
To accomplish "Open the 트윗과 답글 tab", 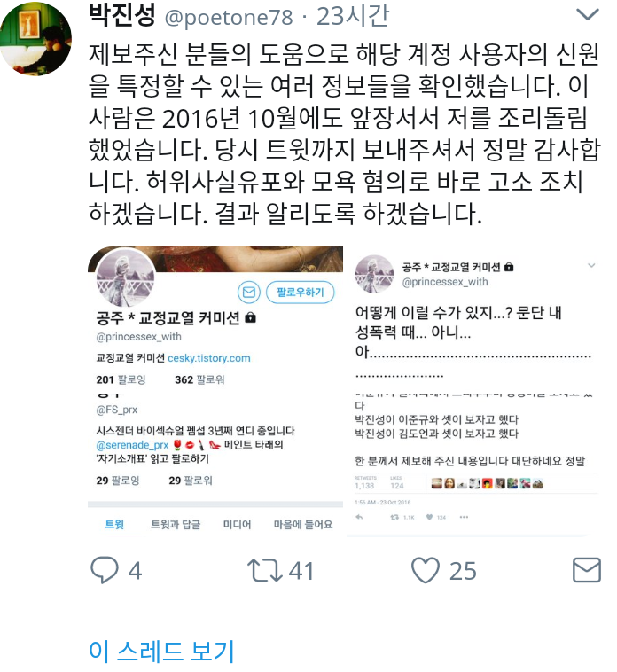I will 176,524.
